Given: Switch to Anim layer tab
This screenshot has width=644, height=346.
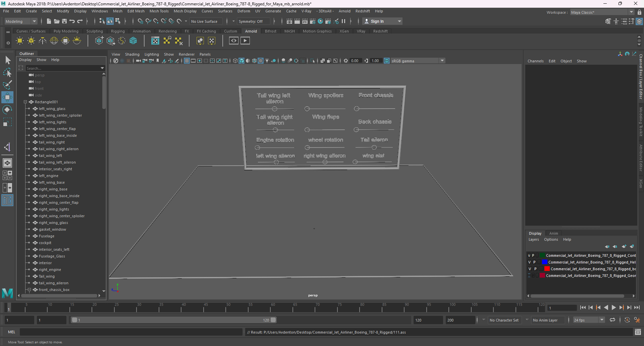Looking at the screenshot, I should (553, 233).
